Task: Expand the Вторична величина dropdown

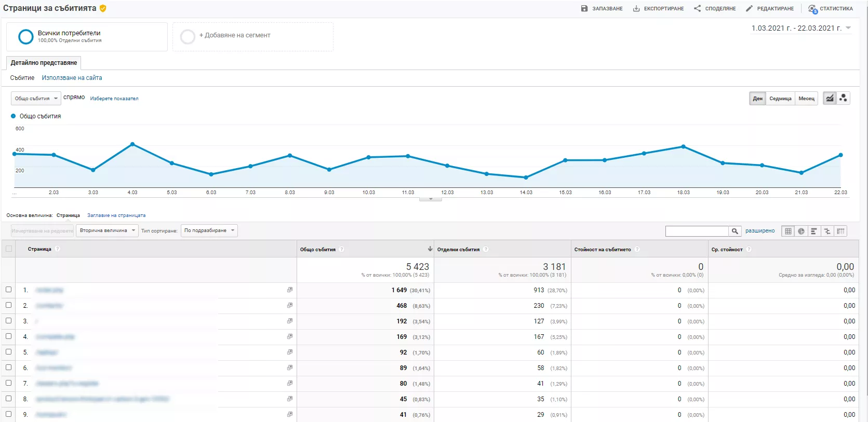Action: (x=107, y=230)
